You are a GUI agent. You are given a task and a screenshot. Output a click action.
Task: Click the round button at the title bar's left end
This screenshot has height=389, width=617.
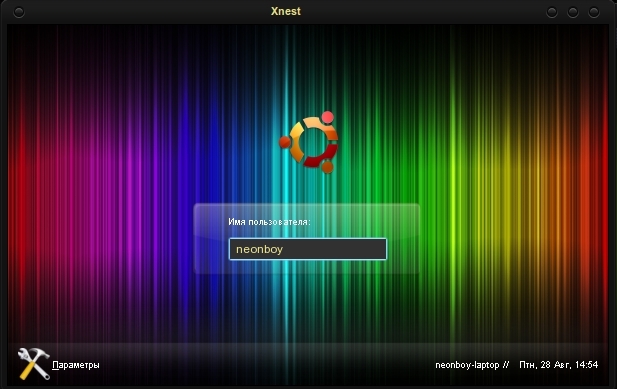pos(18,12)
